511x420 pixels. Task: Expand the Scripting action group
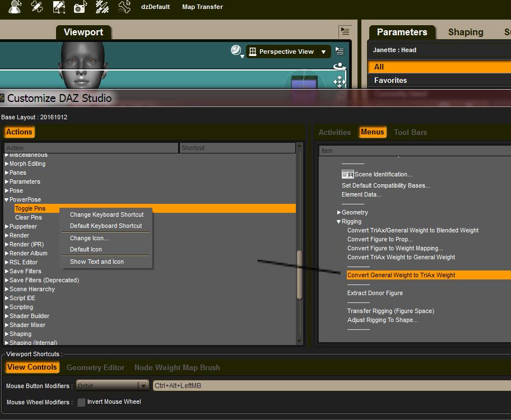coord(7,307)
